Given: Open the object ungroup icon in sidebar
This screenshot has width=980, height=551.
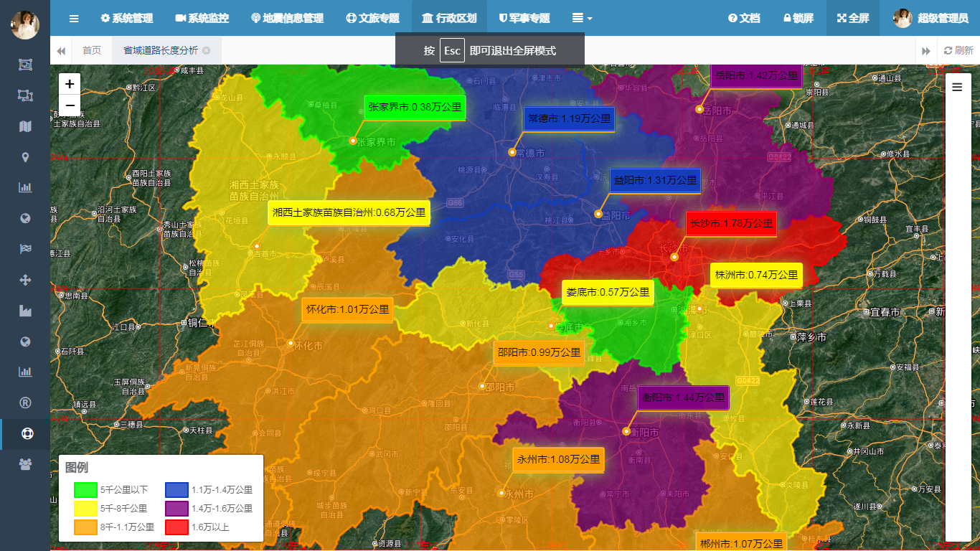Looking at the screenshot, I should [x=25, y=95].
